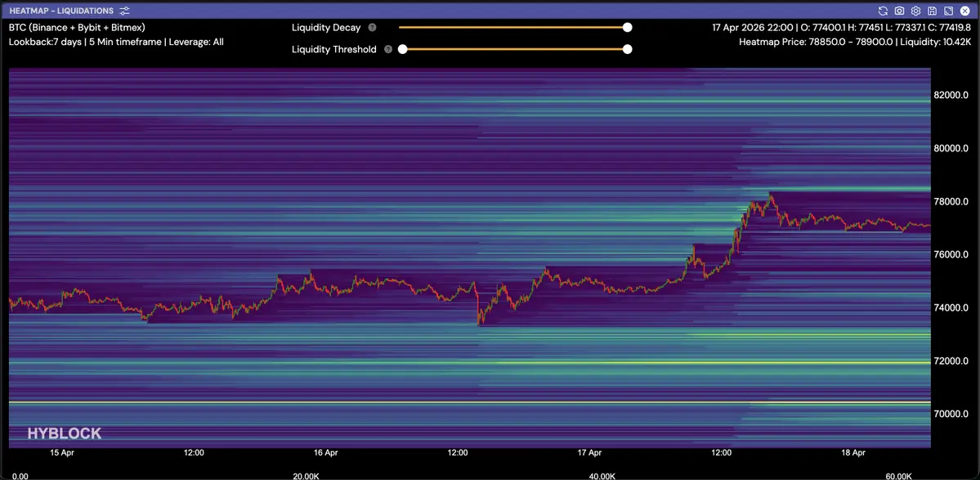Click the 17 Apr date axis label
Image resolution: width=980 pixels, height=480 pixels.
tap(589, 452)
